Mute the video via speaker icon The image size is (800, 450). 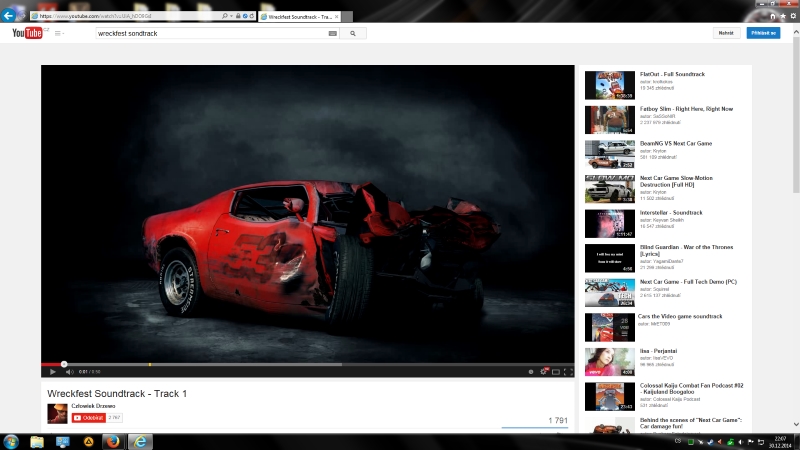point(69,372)
